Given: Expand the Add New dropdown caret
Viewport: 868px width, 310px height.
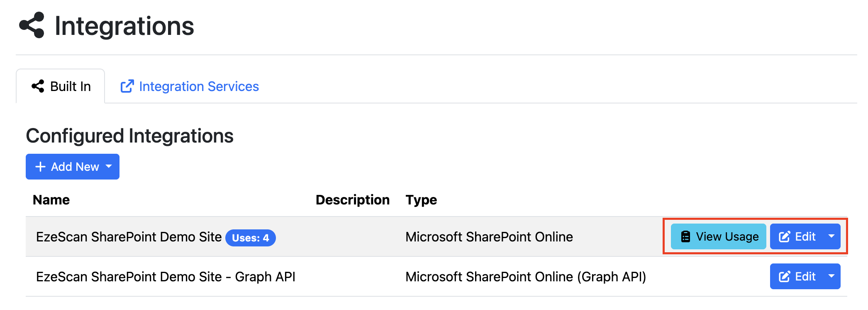Looking at the screenshot, I should 109,166.
